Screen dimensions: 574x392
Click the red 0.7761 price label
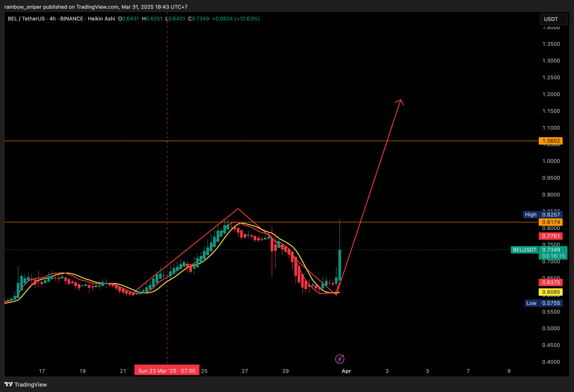click(550, 236)
